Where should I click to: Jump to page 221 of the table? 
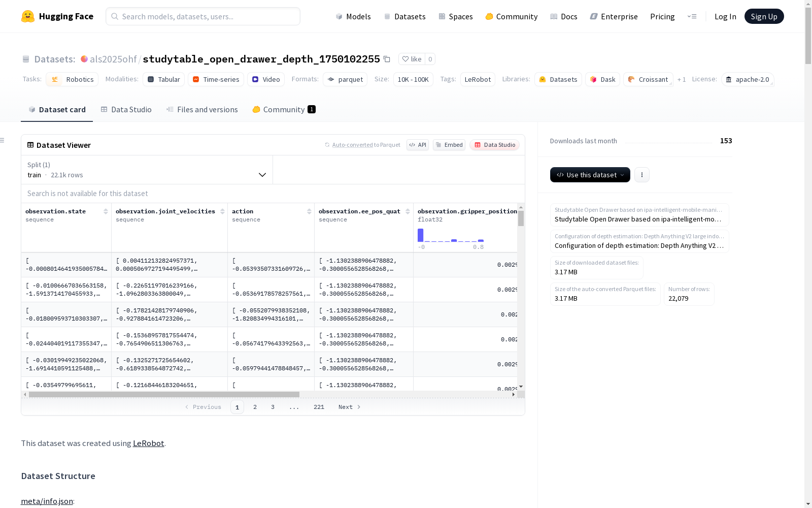(319, 407)
